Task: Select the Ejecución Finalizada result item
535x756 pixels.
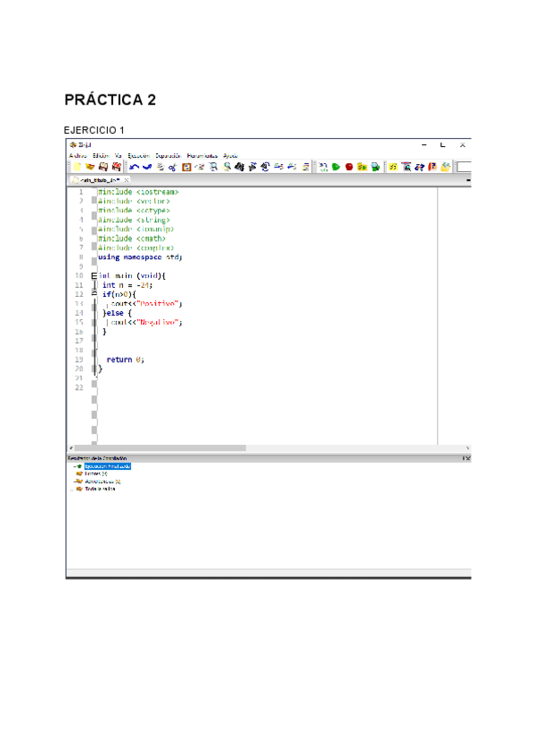Action: [107, 466]
